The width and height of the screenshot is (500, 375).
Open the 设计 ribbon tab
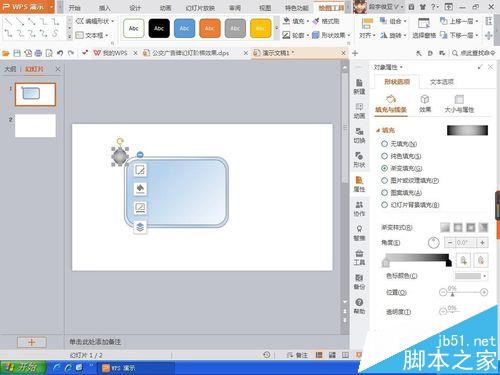click(x=135, y=8)
